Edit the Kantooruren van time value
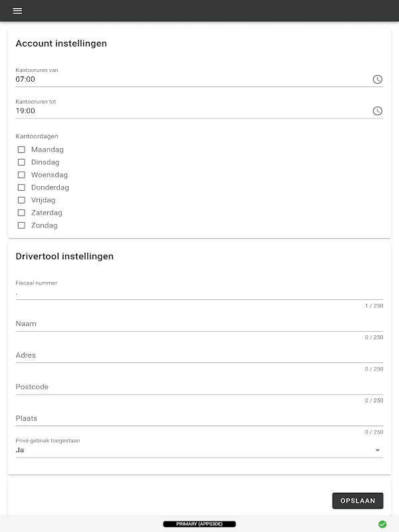The width and height of the screenshot is (399, 532). (186, 79)
